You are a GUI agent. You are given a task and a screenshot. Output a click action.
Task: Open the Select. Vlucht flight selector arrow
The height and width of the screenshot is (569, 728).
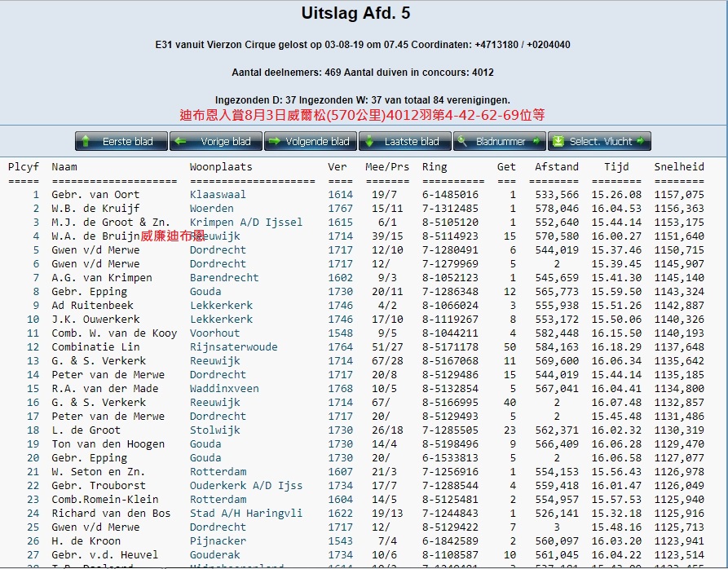[x=642, y=142]
